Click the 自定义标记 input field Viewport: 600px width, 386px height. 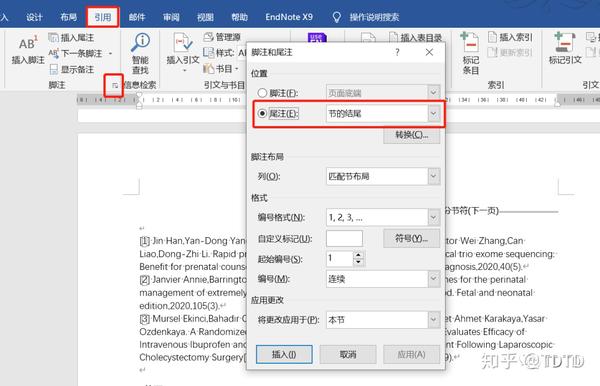tap(344, 238)
